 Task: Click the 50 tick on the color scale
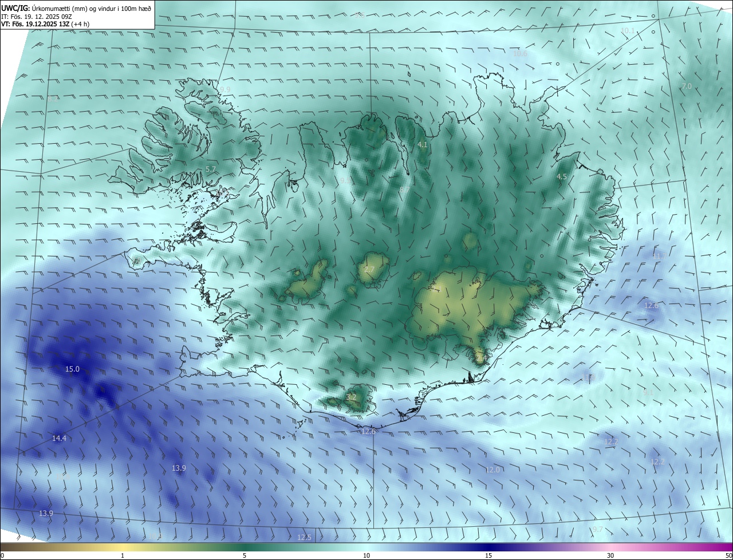[728, 555]
